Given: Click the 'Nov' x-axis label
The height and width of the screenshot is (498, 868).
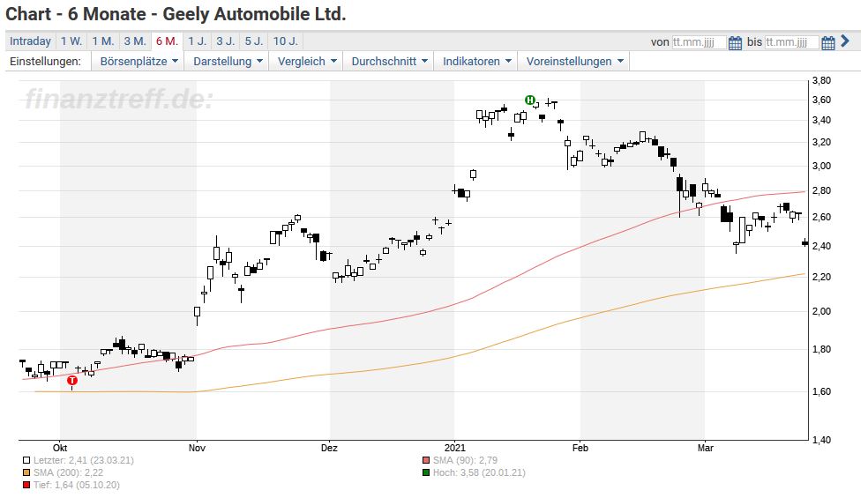Looking at the screenshot, I should [197, 448].
